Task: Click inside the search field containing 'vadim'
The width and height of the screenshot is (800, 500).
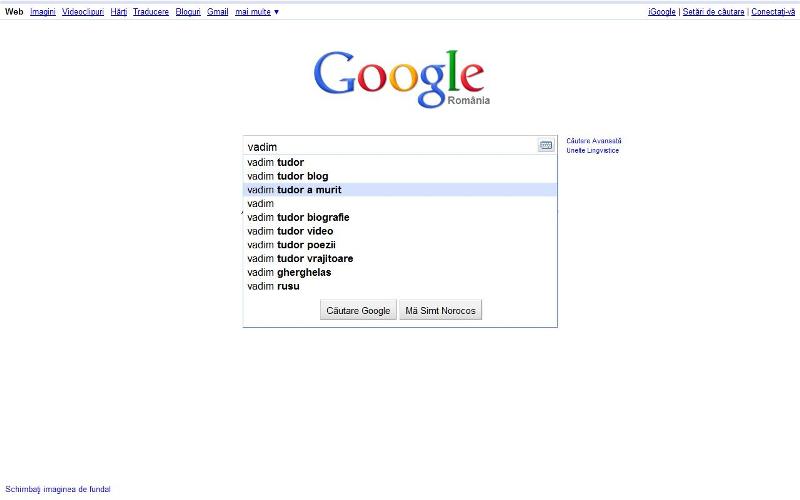Action: tap(390, 146)
